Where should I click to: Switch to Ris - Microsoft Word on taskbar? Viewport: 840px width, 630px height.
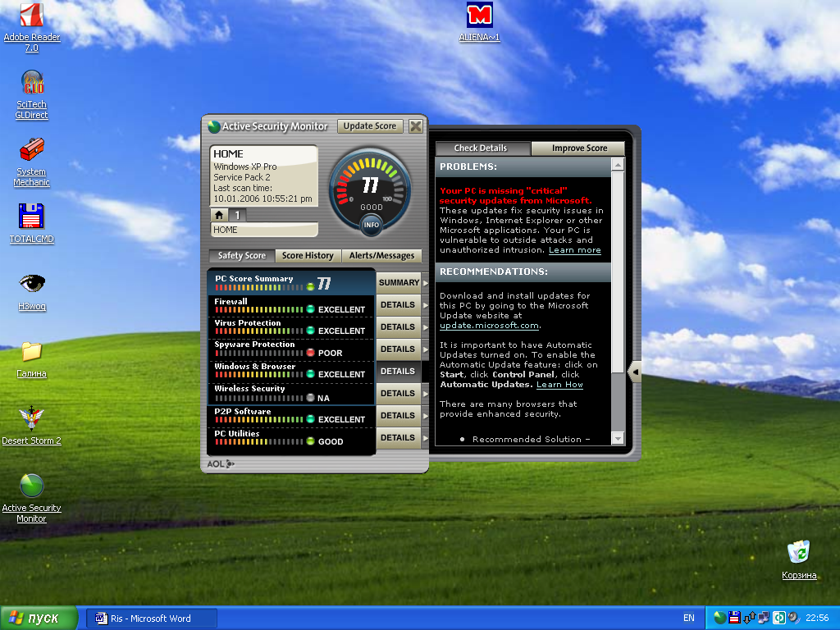pos(152,619)
